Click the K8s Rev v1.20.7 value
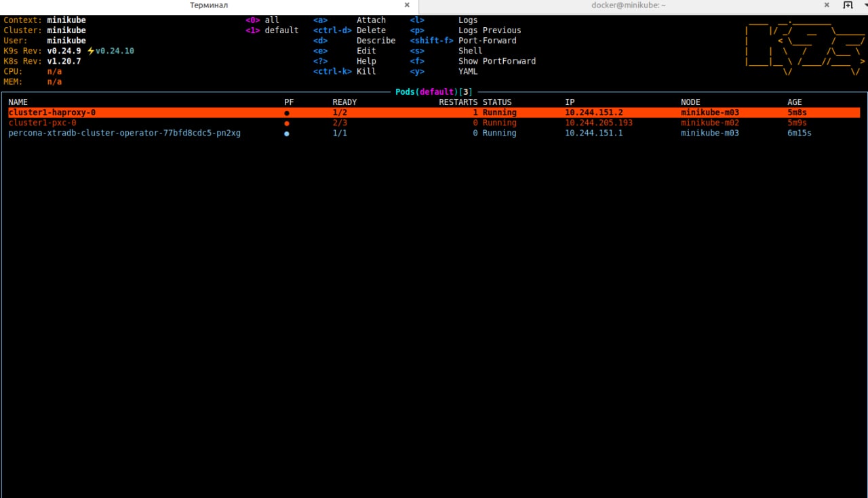The width and height of the screenshot is (868, 498). [64, 61]
